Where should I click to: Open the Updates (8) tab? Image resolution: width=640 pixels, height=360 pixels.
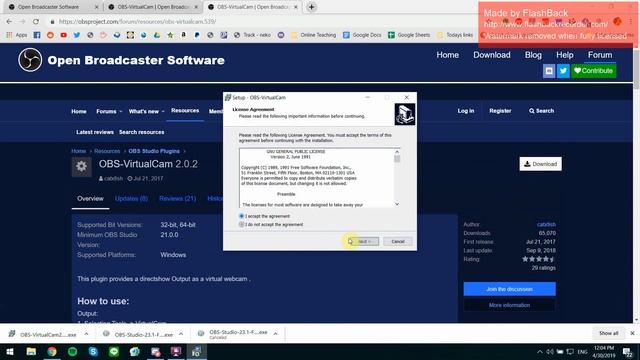(x=131, y=198)
